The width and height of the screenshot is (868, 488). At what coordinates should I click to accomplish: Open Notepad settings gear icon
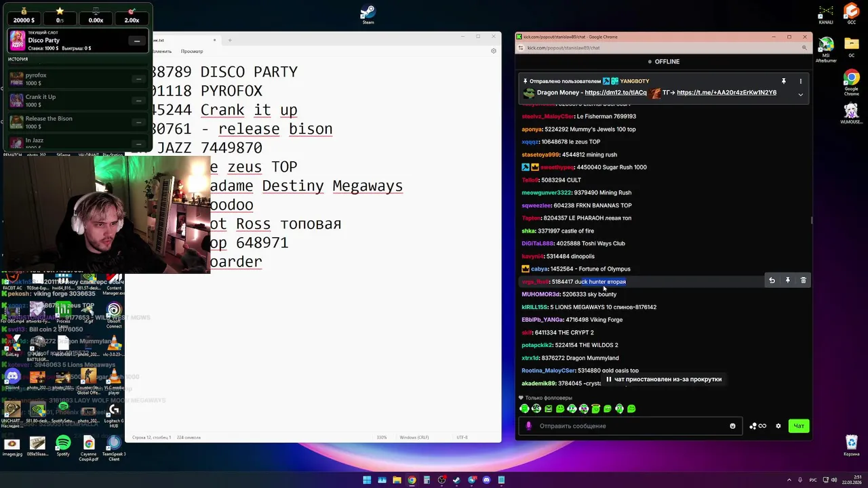[x=494, y=51]
